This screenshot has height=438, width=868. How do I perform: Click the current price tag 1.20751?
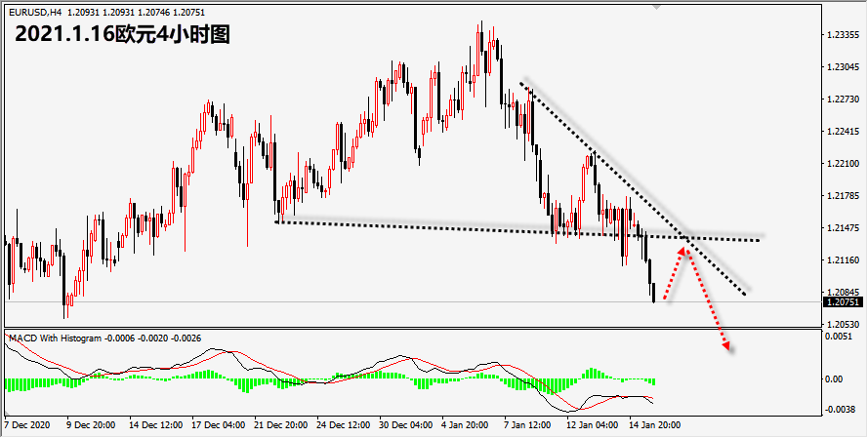click(842, 302)
